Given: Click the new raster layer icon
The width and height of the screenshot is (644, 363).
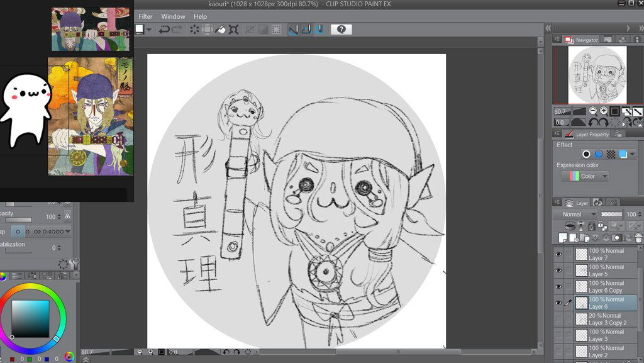Looking at the screenshot, I should (x=563, y=238).
